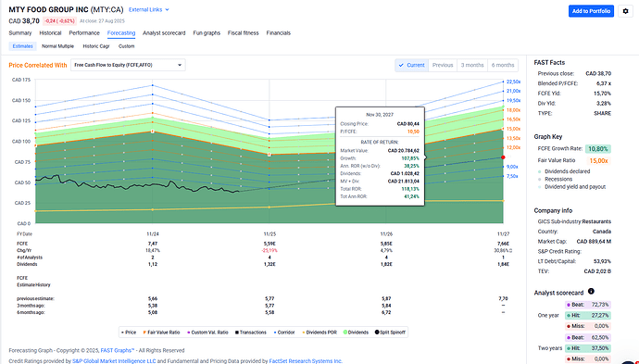
Task: Click the 22,50x multiple label
Action: [513, 82]
